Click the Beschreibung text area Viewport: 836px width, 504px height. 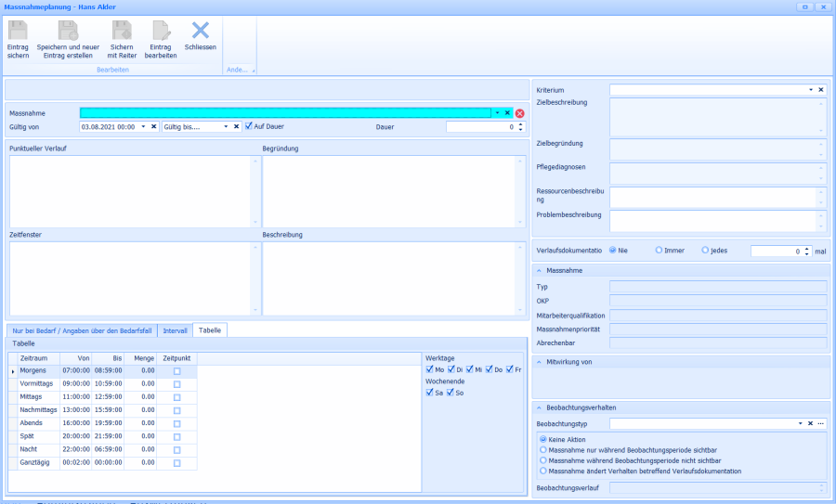pos(394,278)
